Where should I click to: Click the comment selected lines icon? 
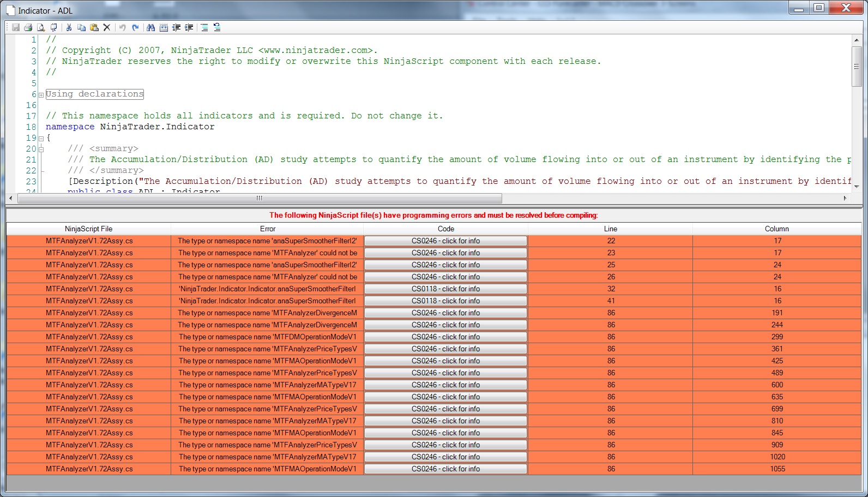tap(204, 27)
